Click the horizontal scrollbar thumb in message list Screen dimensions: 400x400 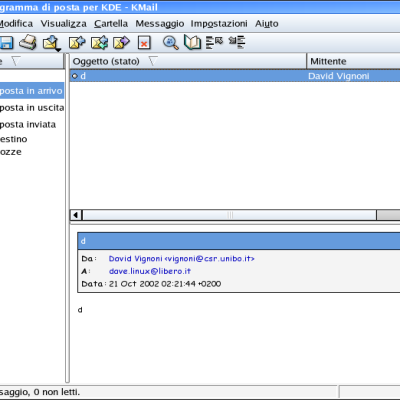[x=230, y=215]
